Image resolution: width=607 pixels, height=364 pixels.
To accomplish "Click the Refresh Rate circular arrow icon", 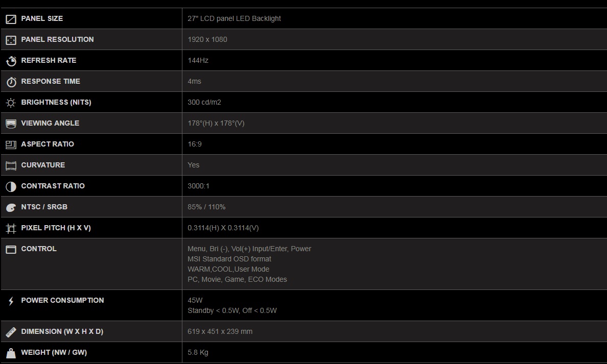I will pos(11,61).
